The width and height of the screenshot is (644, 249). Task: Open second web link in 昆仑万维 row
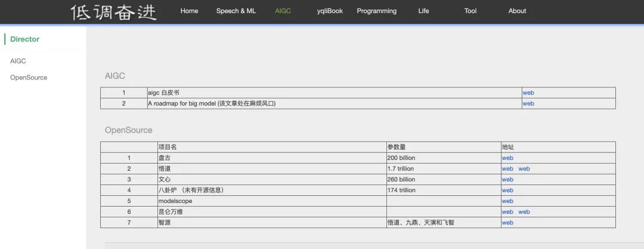pos(524,211)
